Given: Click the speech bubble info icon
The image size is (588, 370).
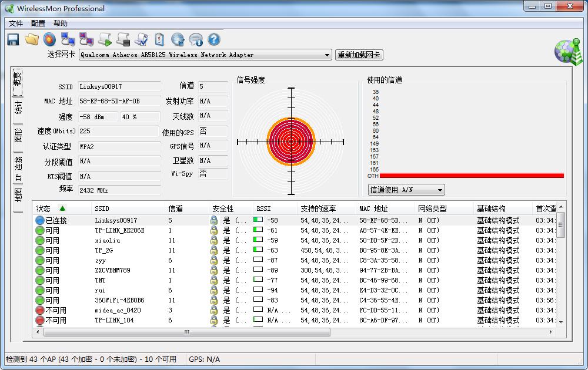Looking at the screenshot, I should pyautogui.click(x=196, y=39).
